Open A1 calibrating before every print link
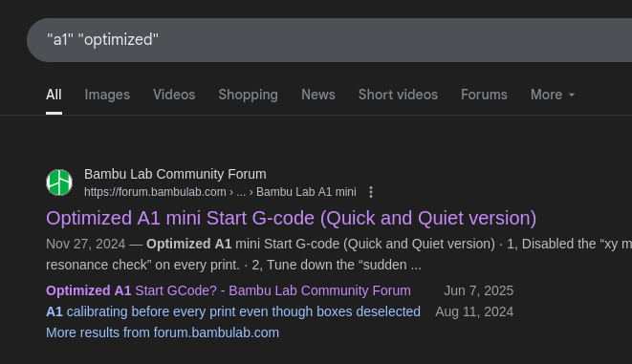The height and width of the screenshot is (364, 632). pos(233,311)
